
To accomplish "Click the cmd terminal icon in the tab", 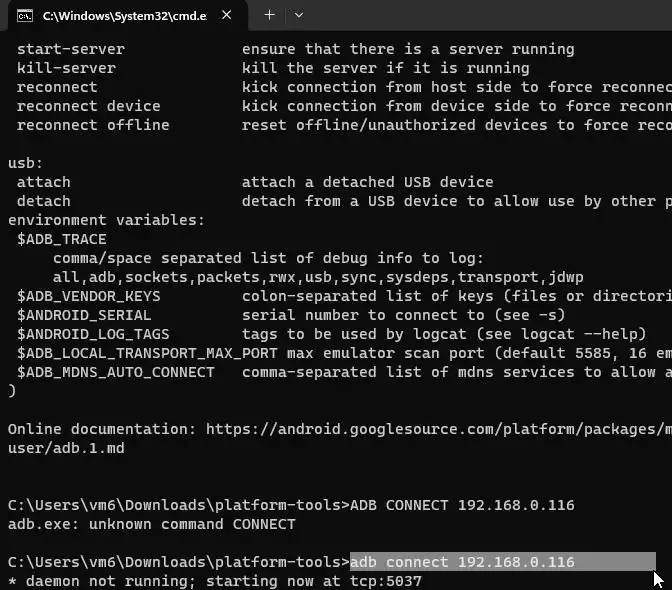I will (25, 16).
